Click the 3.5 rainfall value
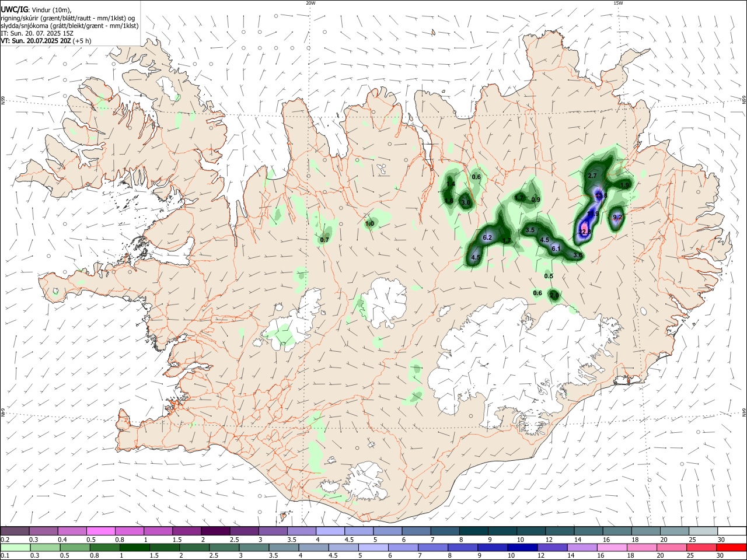747x560 pixels. click(x=530, y=230)
